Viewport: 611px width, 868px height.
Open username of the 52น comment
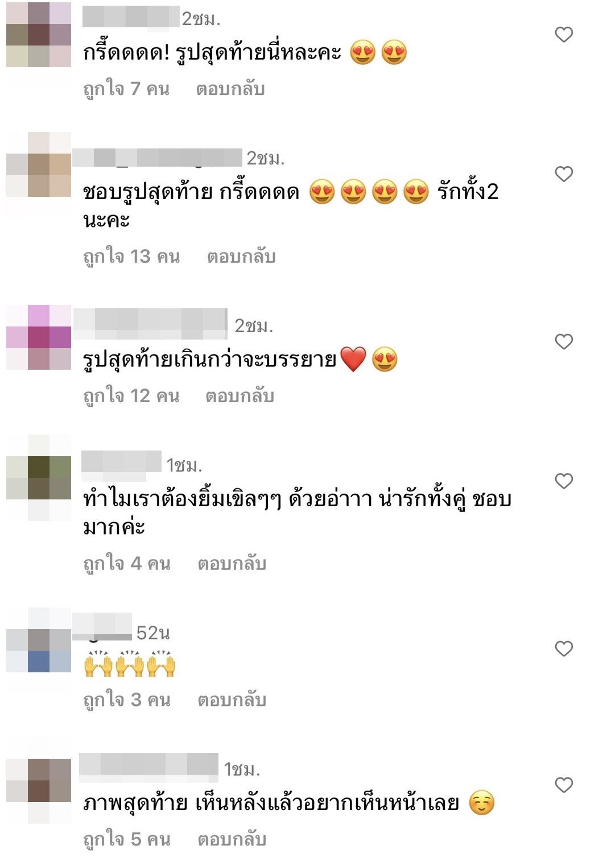tap(102, 626)
